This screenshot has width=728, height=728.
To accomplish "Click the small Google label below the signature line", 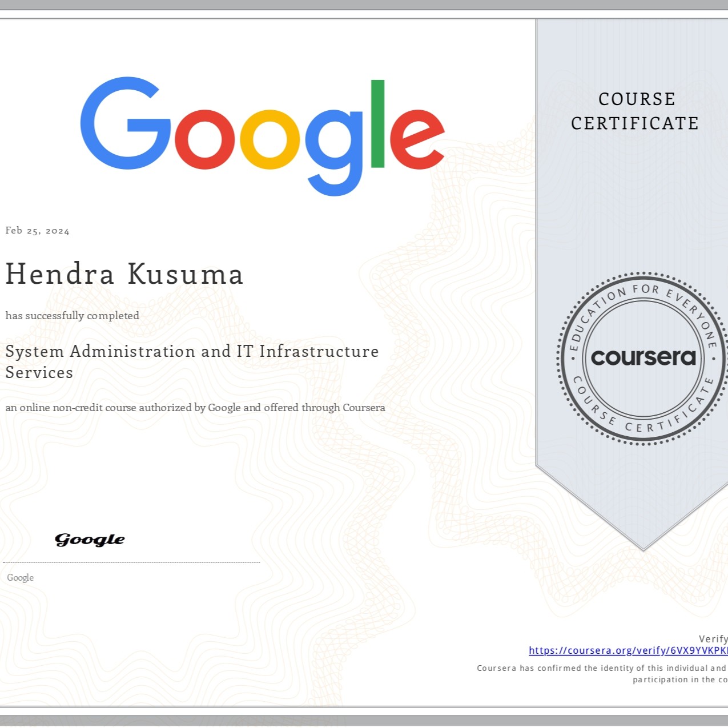I will coord(21,578).
